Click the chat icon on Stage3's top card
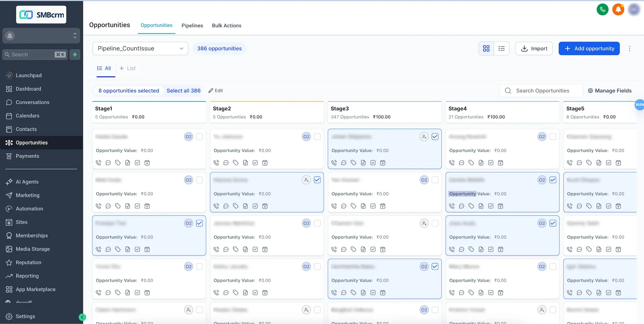The height and width of the screenshot is (324, 644). [344, 163]
